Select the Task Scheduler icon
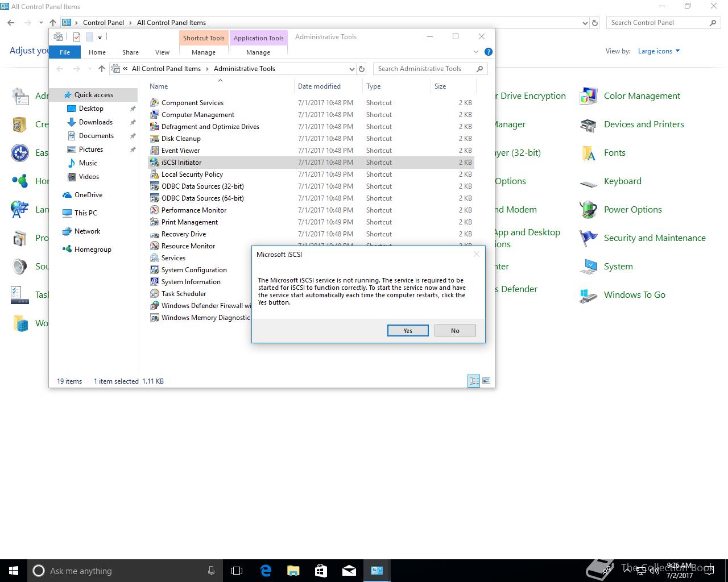728x582 pixels. click(x=154, y=294)
